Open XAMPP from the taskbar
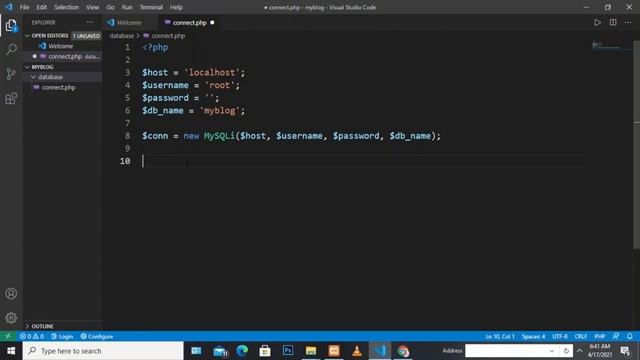640x360 pixels. [334, 351]
